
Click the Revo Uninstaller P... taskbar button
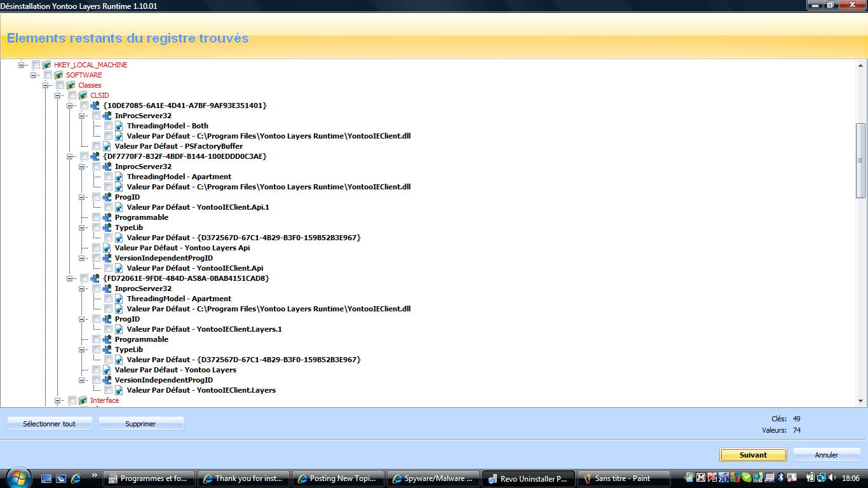(528, 478)
